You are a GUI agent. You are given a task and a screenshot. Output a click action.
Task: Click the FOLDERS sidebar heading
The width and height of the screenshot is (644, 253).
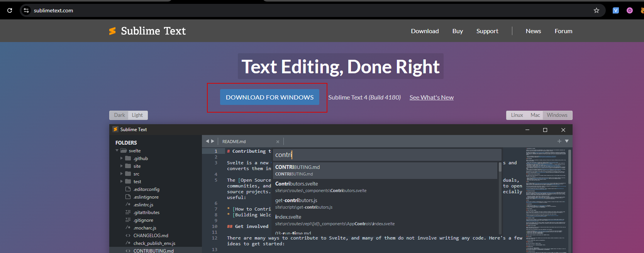[126, 143]
